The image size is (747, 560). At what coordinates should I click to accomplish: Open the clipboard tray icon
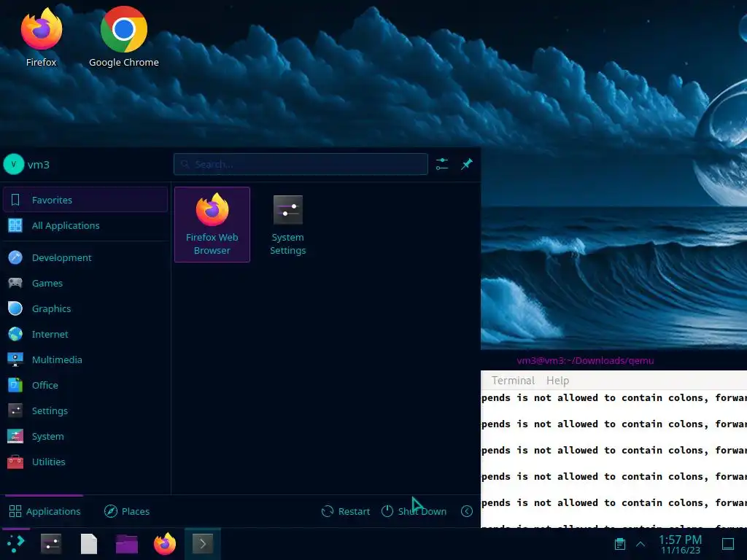pyautogui.click(x=620, y=544)
